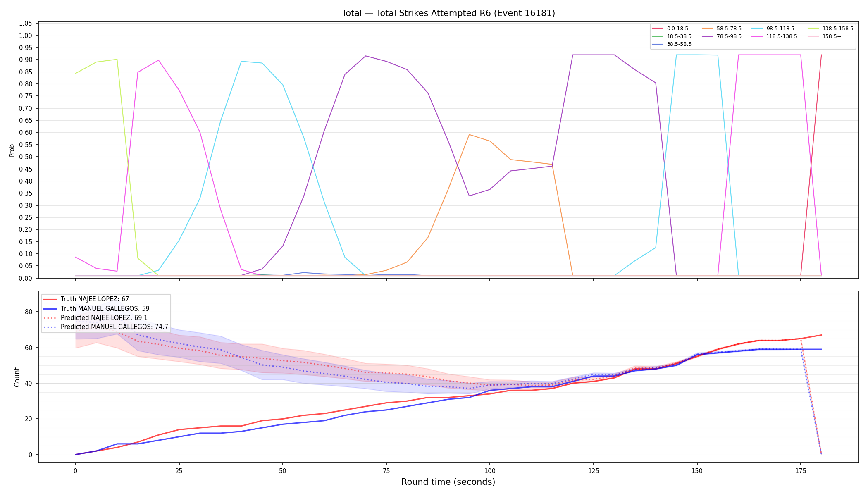Click the '0.75' tick on the Prob axis
868x496 pixels.
[26, 96]
